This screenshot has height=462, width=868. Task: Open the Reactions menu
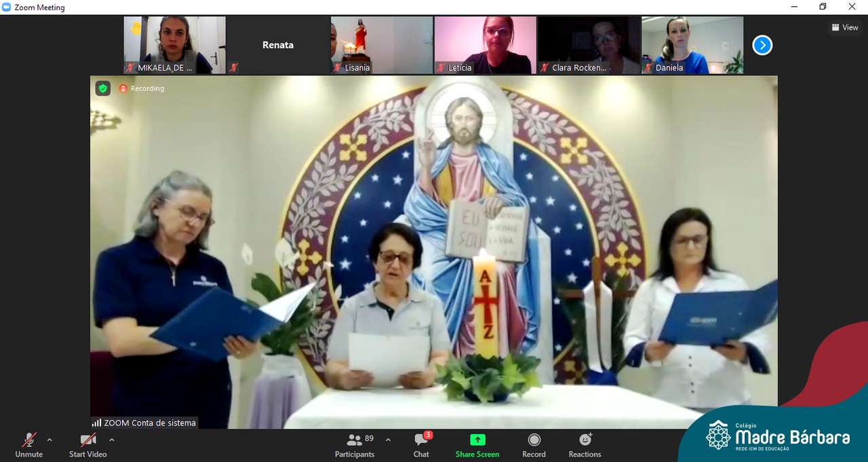[x=585, y=445]
